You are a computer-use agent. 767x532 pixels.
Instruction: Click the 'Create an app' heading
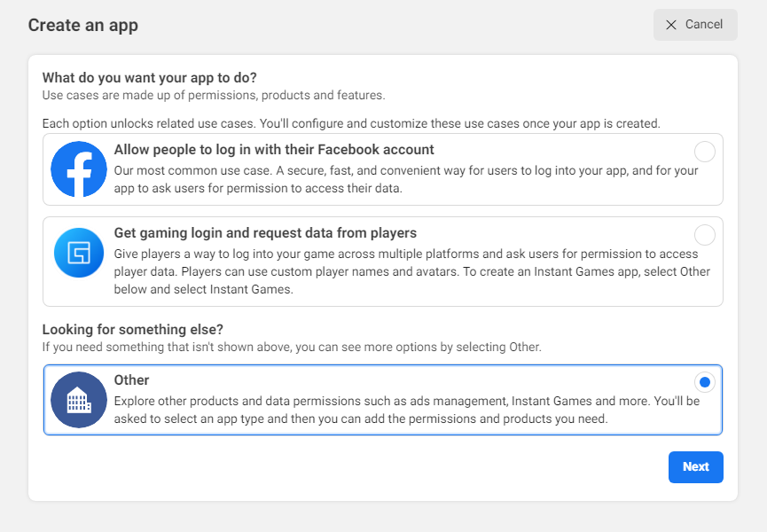83,25
